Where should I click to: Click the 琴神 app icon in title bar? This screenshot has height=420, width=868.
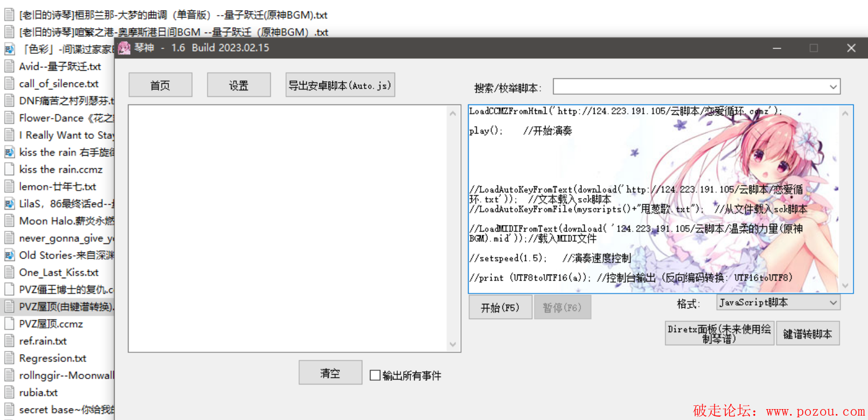click(x=124, y=48)
